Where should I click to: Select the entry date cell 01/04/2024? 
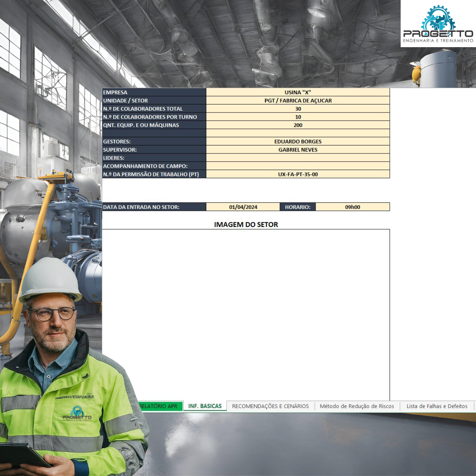(243, 207)
